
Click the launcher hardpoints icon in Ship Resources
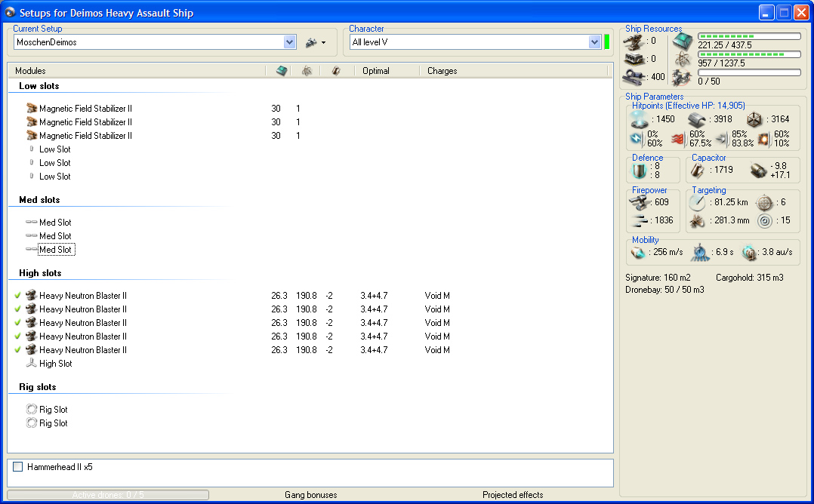(x=634, y=60)
